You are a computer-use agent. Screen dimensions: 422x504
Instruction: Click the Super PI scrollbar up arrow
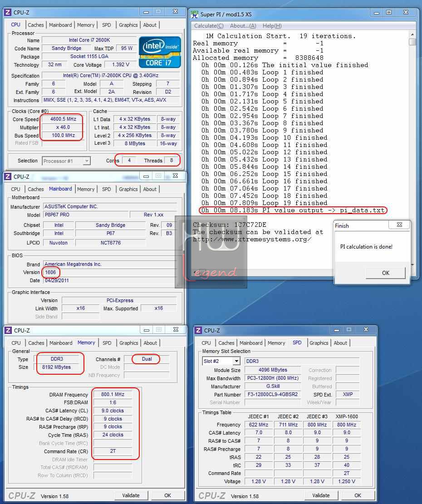coord(412,34)
